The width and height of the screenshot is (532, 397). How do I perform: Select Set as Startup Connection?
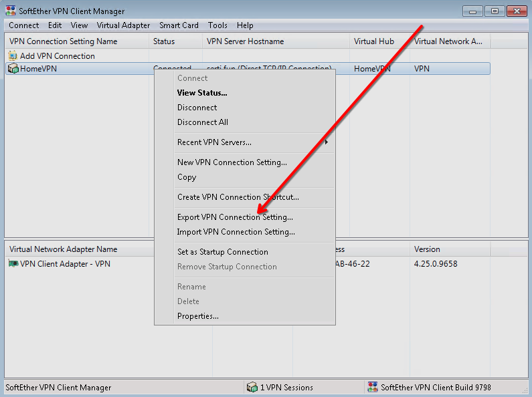(222, 252)
